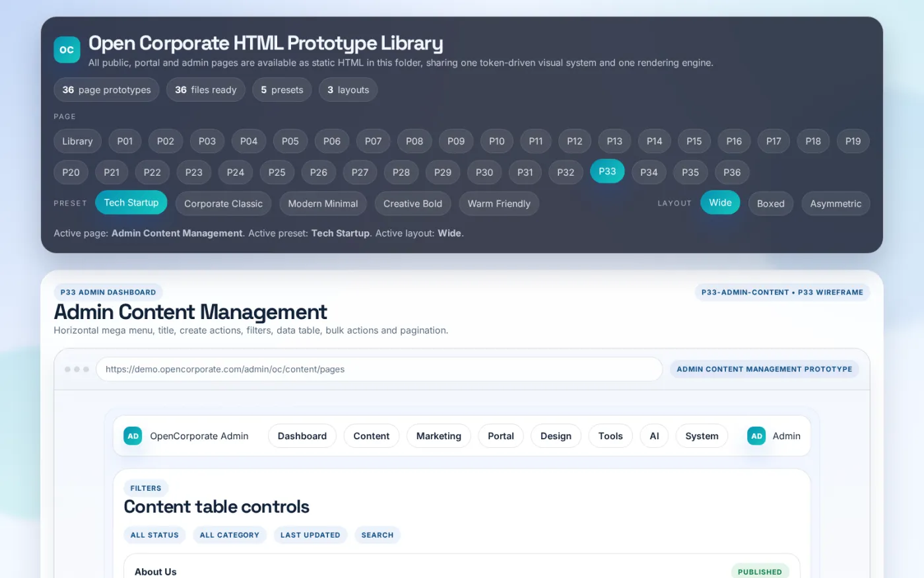Click the P35 page pill

pos(690,172)
